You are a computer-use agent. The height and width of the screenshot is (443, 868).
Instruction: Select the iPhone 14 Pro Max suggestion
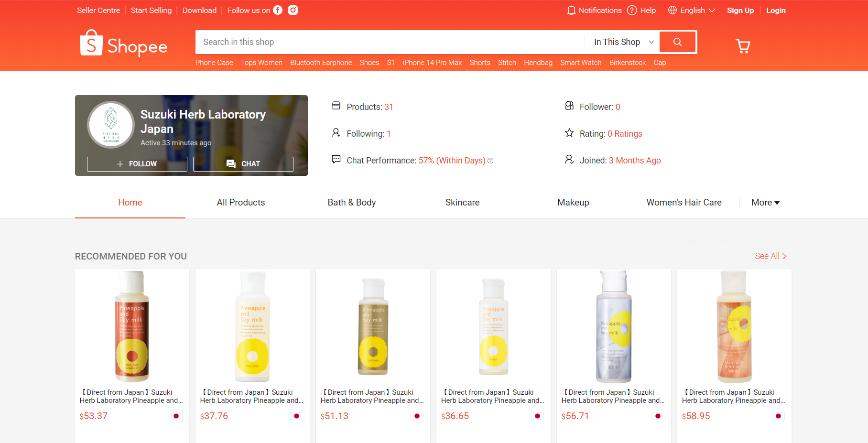coord(432,63)
